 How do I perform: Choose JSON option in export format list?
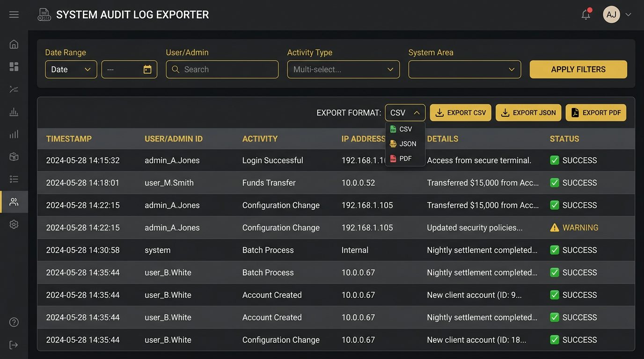[405, 144]
